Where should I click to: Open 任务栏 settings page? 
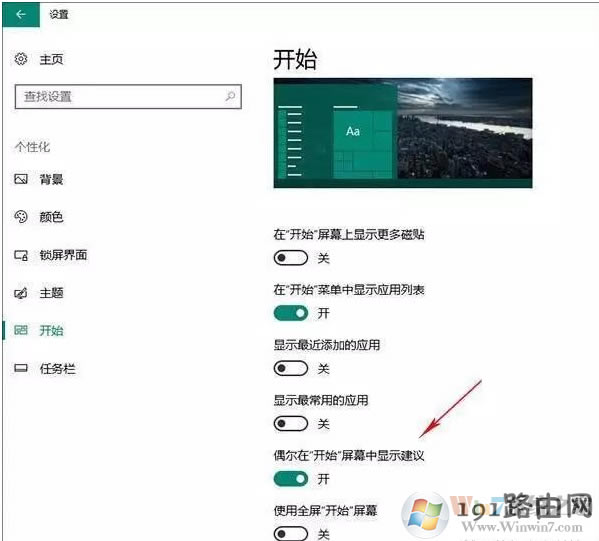(57, 369)
